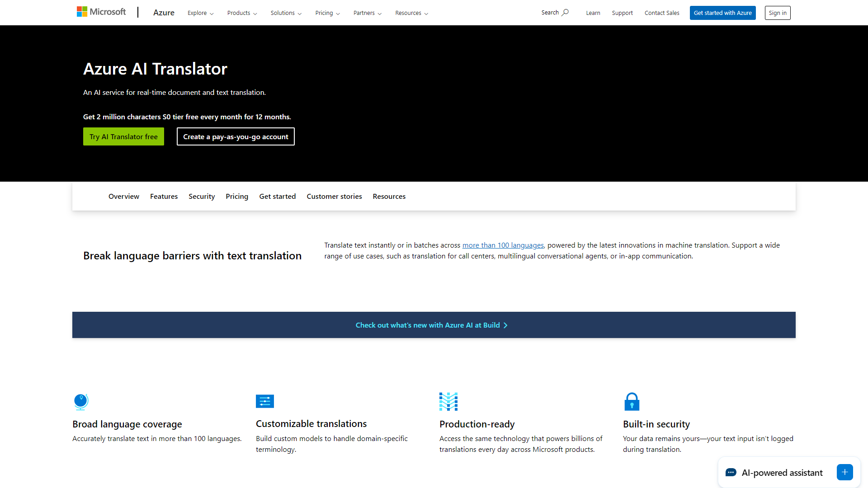Open Customer stories section

coord(335,196)
